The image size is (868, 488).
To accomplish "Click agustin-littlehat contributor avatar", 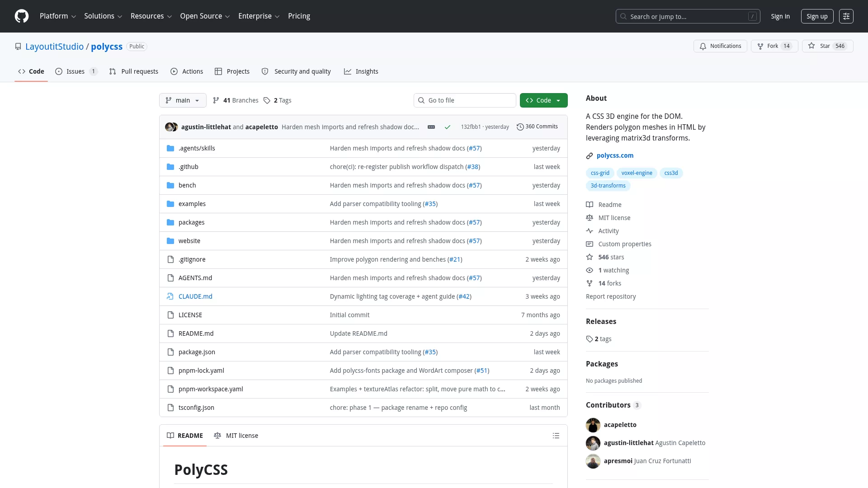I will coord(593,443).
